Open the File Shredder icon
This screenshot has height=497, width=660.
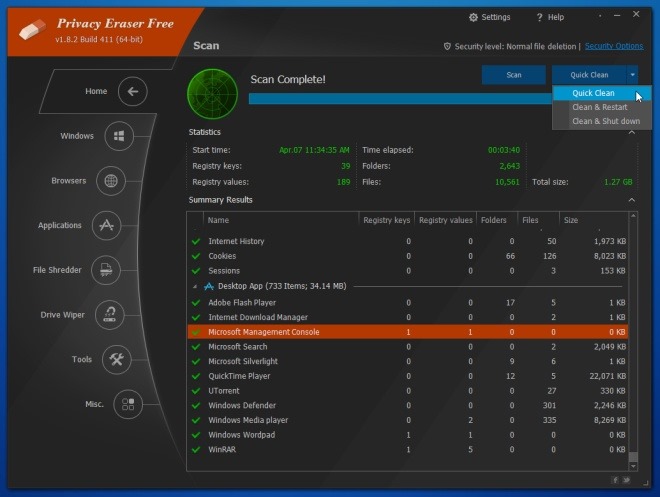point(106,270)
